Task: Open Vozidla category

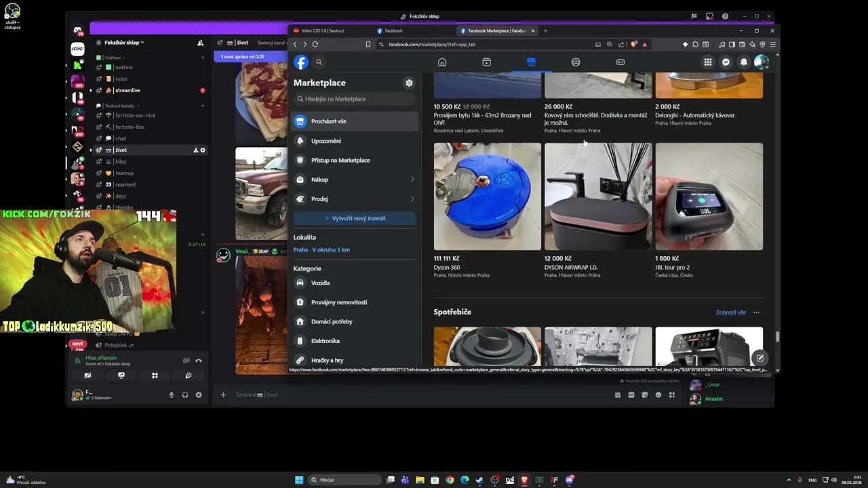Action: coord(355,283)
